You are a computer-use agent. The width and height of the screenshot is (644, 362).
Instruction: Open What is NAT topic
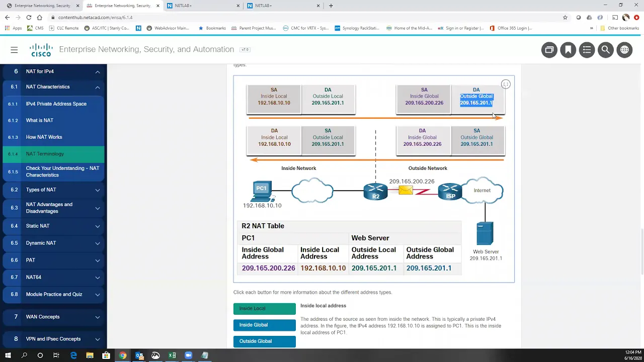tap(53, 121)
